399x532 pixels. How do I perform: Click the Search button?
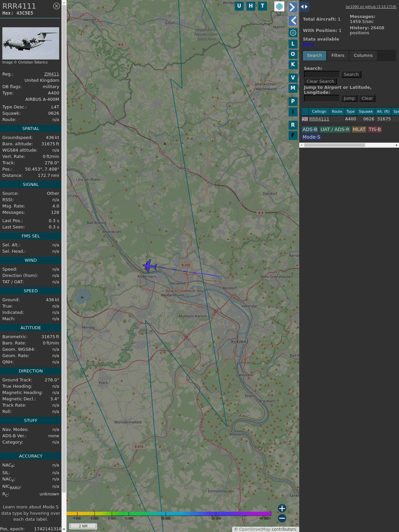[x=351, y=74]
